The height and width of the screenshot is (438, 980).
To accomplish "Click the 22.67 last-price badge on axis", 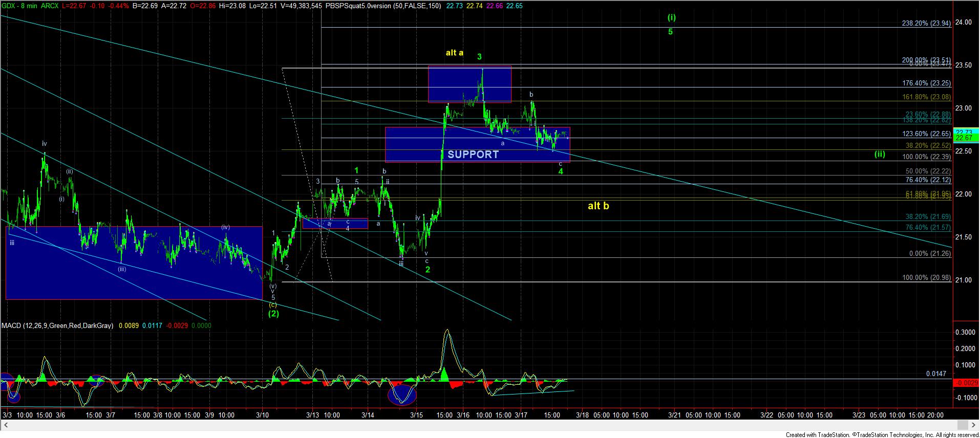I will coord(965,138).
